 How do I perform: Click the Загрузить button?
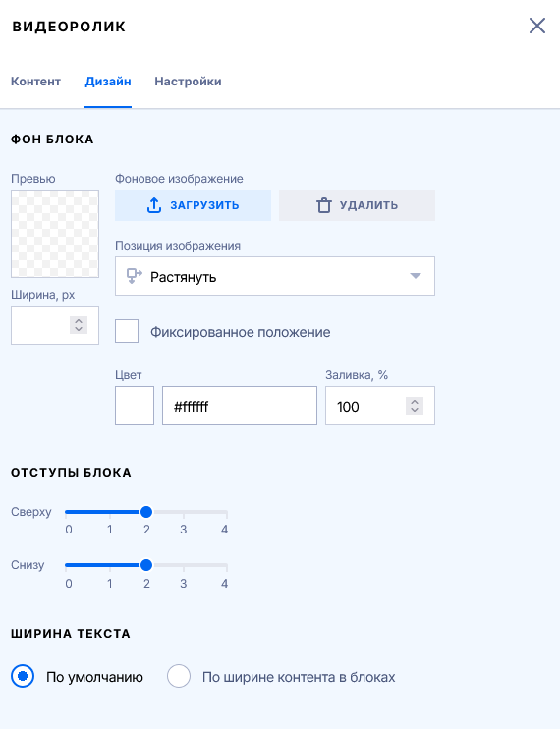pos(193,205)
